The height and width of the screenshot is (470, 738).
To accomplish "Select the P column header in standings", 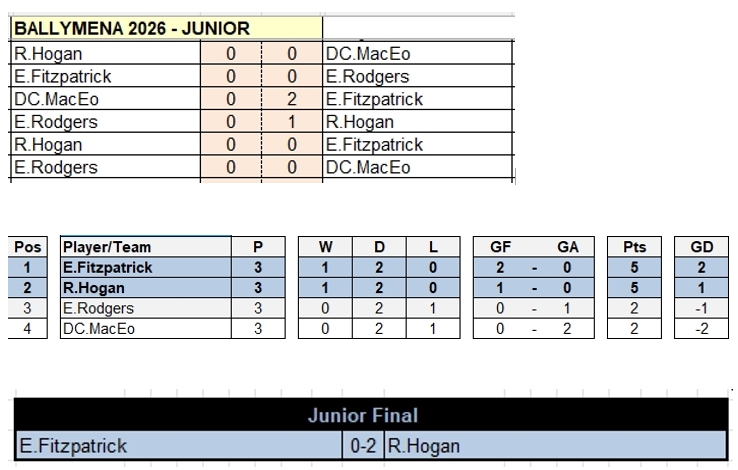I will [258, 247].
